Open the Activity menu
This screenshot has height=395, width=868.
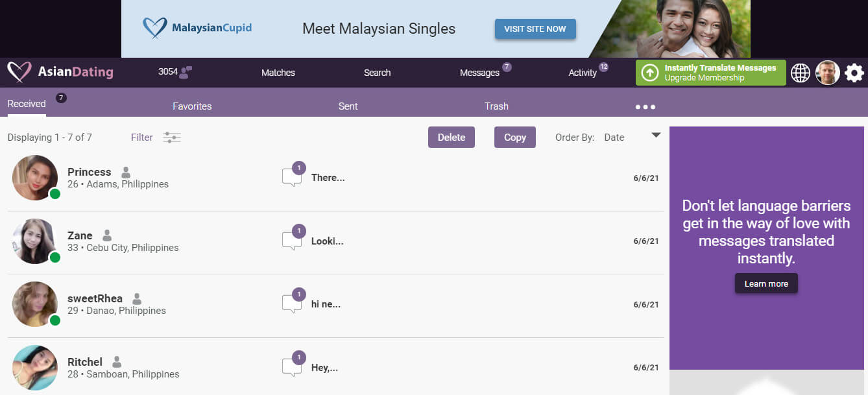(583, 73)
